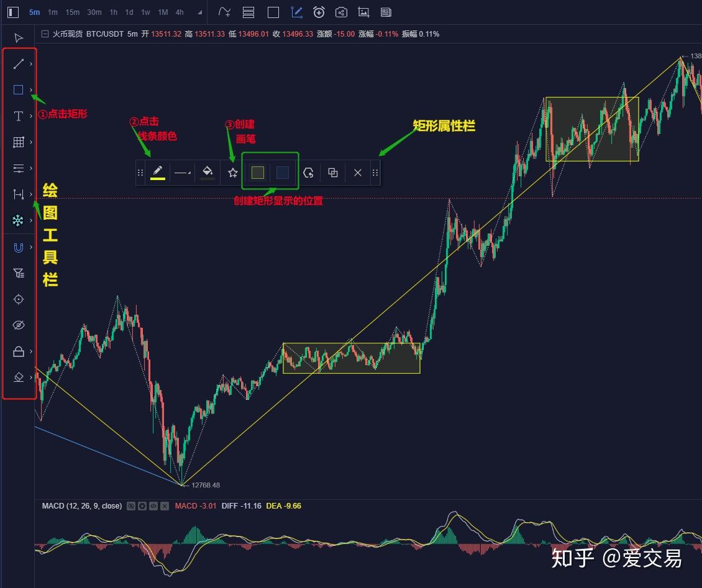Close the rectangle property bar

click(358, 173)
